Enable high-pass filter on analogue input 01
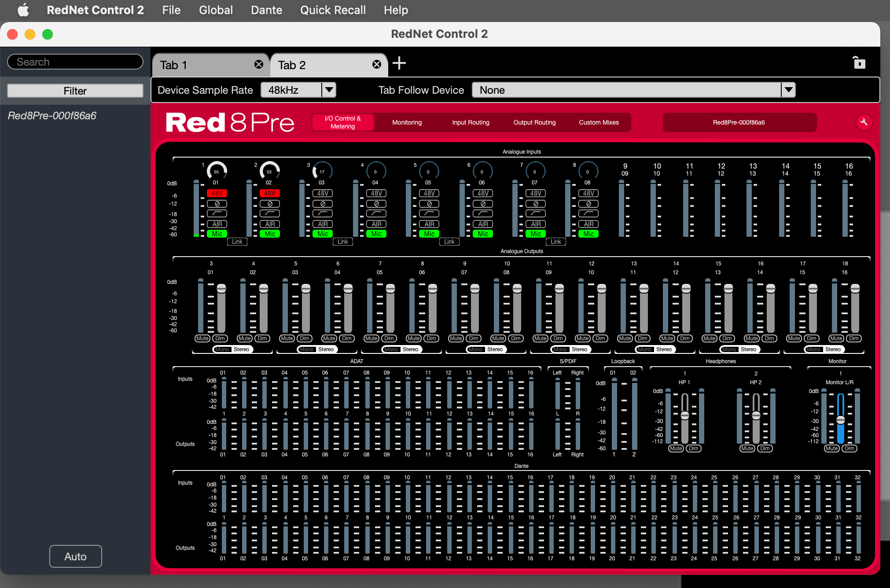890x588 pixels. 217,213
